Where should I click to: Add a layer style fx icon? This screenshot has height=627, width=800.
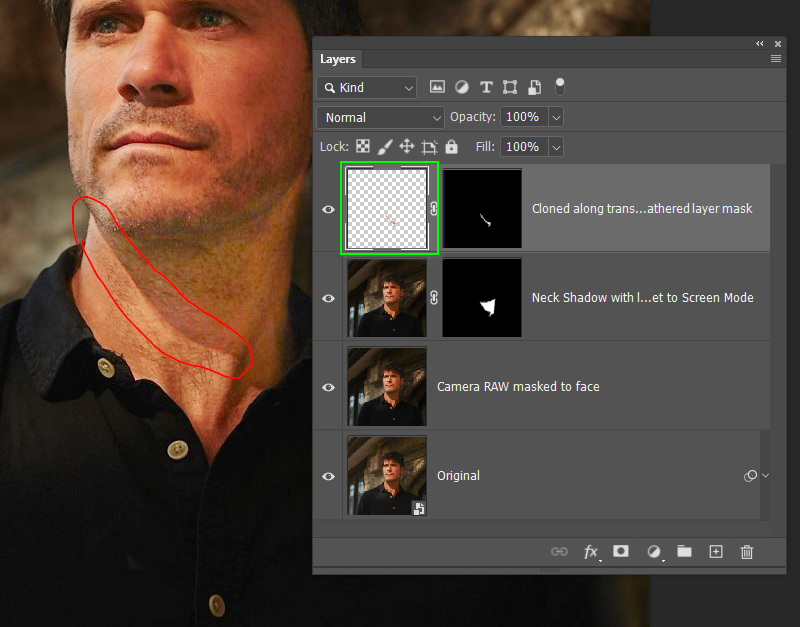coord(591,551)
